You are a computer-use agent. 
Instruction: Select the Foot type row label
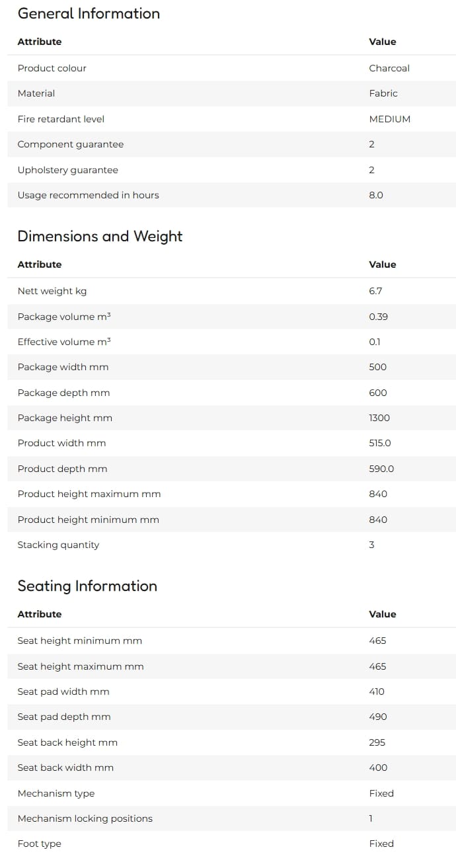[x=39, y=844]
